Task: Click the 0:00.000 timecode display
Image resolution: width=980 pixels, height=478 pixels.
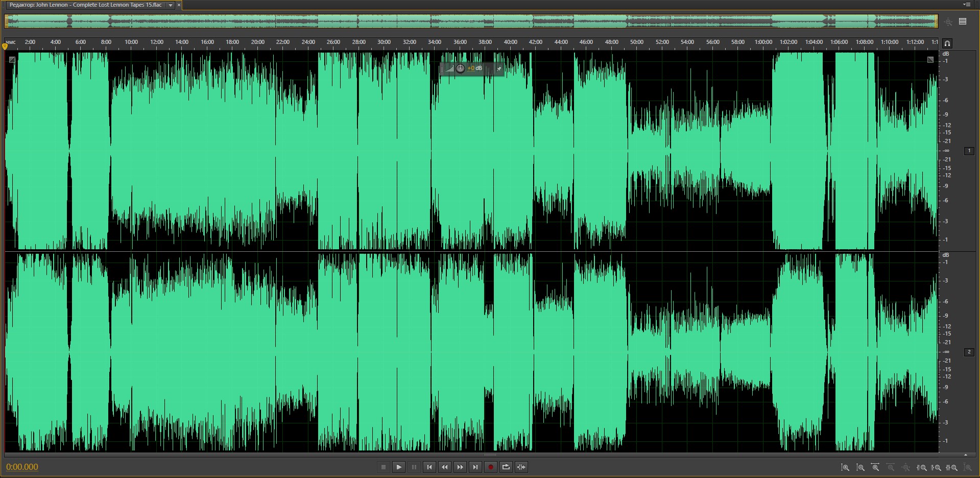Action: [x=22, y=467]
